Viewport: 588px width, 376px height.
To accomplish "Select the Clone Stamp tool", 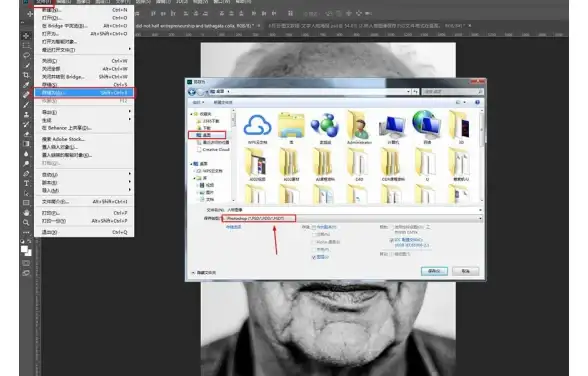I will point(26,114).
